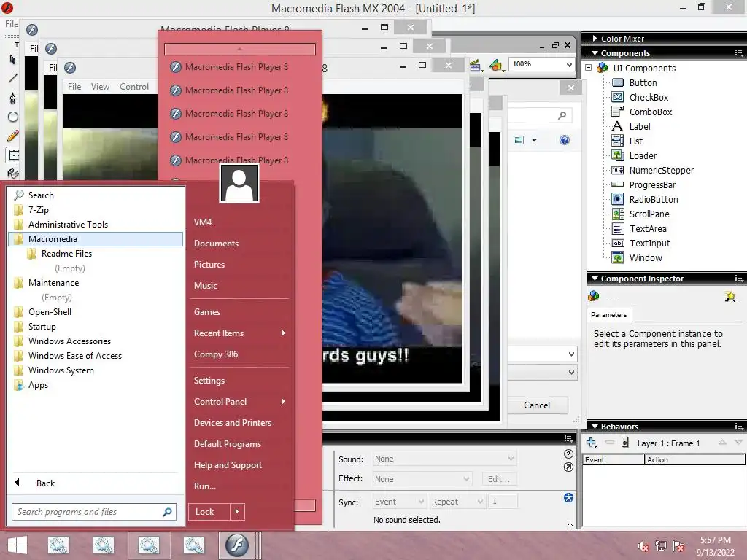Image resolution: width=747 pixels, height=560 pixels.
Task: Select the Arrow selection tool
Action: click(13, 60)
